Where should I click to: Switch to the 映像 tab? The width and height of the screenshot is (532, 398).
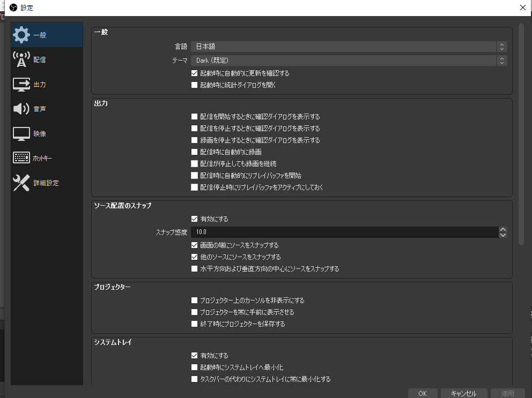(x=47, y=133)
